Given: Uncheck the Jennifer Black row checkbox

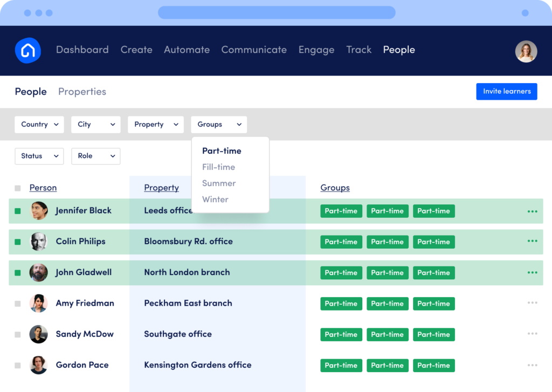Looking at the screenshot, I should point(18,211).
